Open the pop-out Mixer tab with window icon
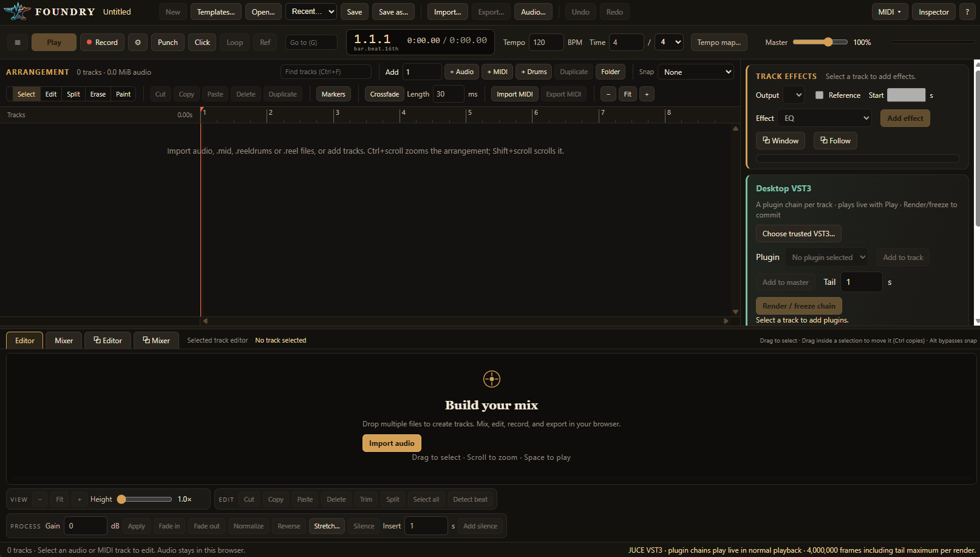The height and width of the screenshot is (557, 980). tap(156, 341)
